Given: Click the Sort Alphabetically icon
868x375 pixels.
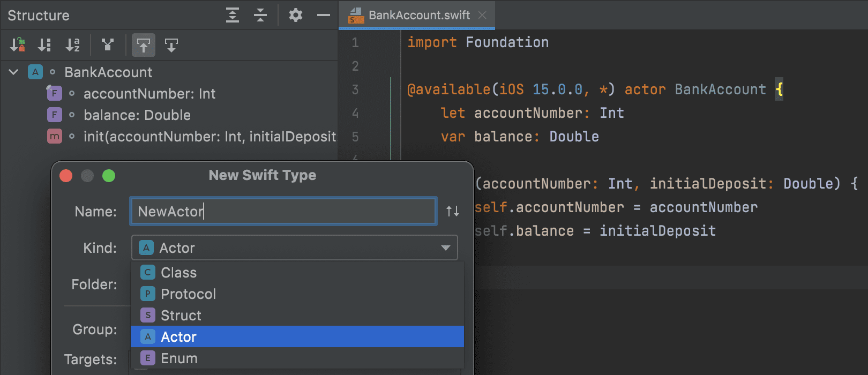Looking at the screenshot, I should 72,45.
